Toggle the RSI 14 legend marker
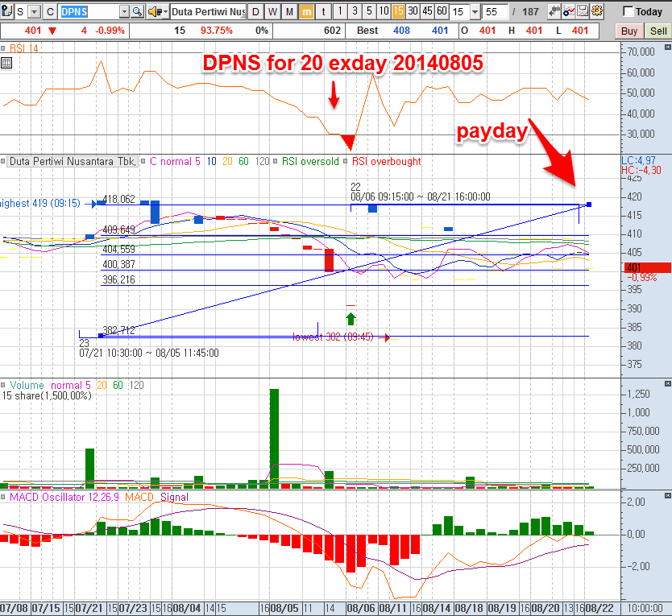The image size is (672, 616). (x=3, y=49)
